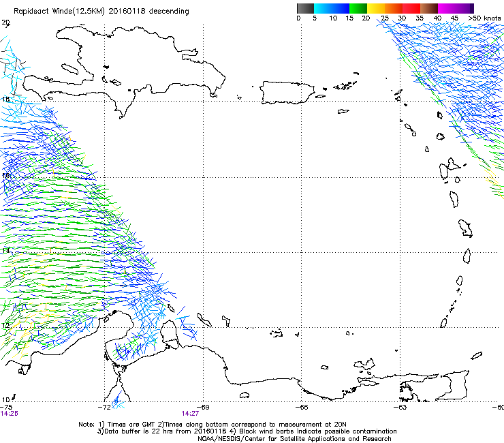Click the orange 25–30 knots legend color
The image size is (504, 443).
click(x=394, y=8)
